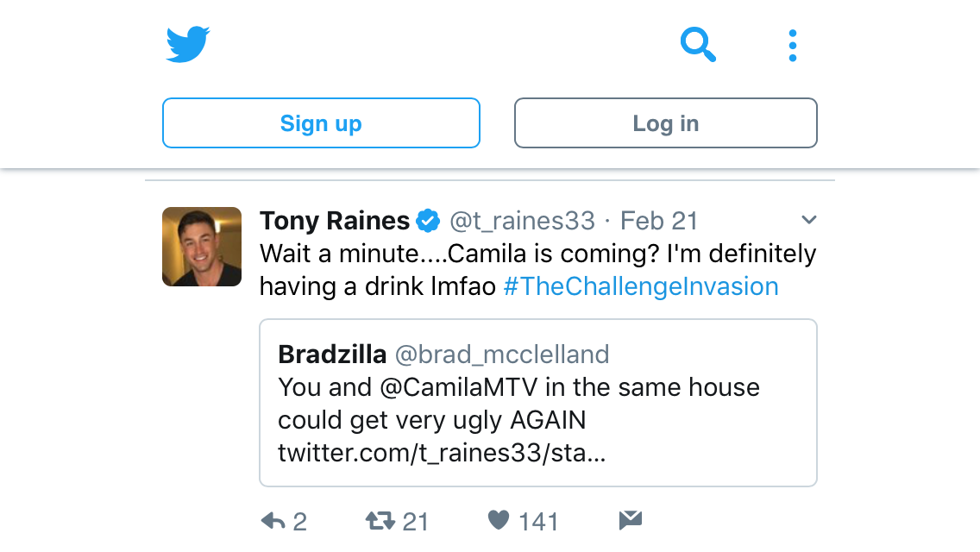Visit the @t_raines33 handle
The height and width of the screenshot is (552, 980).
[523, 221]
